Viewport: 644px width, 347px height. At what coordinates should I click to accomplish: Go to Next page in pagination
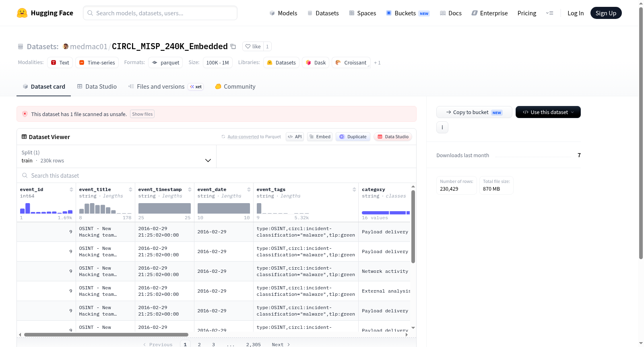281,345
